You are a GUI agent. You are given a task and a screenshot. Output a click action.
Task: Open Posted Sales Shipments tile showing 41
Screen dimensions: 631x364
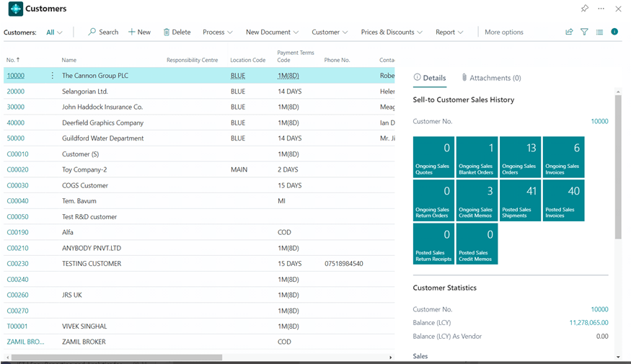tap(520, 200)
